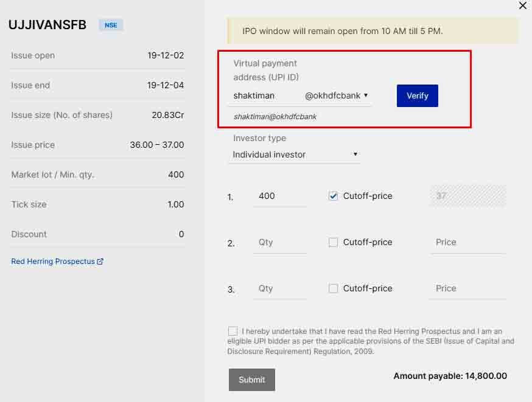Click the Amount payable: 14,800.00 text
This screenshot has width=532, height=402.
coord(450,376)
